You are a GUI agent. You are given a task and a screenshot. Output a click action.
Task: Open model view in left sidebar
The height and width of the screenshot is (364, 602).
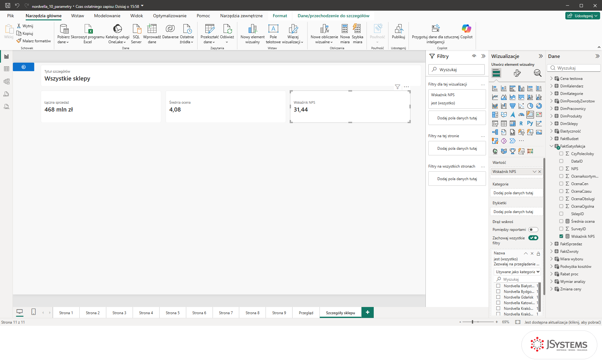pyautogui.click(x=6, y=81)
